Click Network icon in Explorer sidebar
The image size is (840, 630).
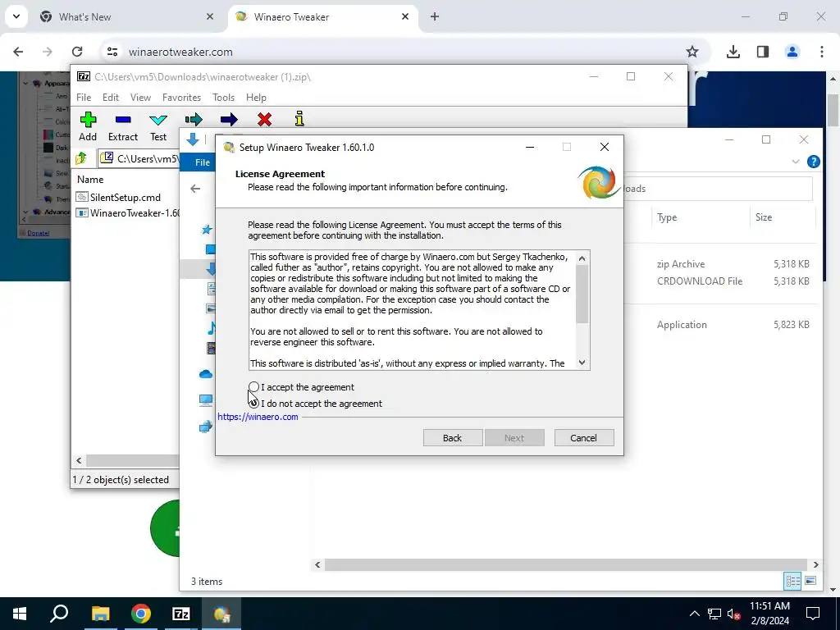[206, 427]
